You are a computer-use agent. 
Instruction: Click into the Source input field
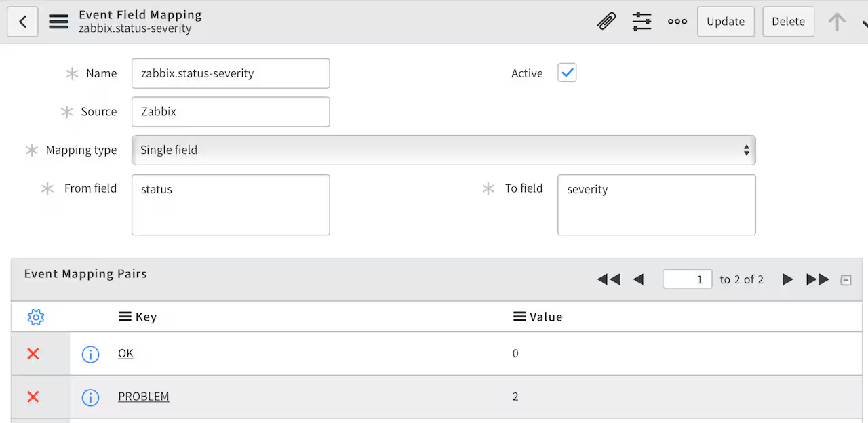point(231,112)
